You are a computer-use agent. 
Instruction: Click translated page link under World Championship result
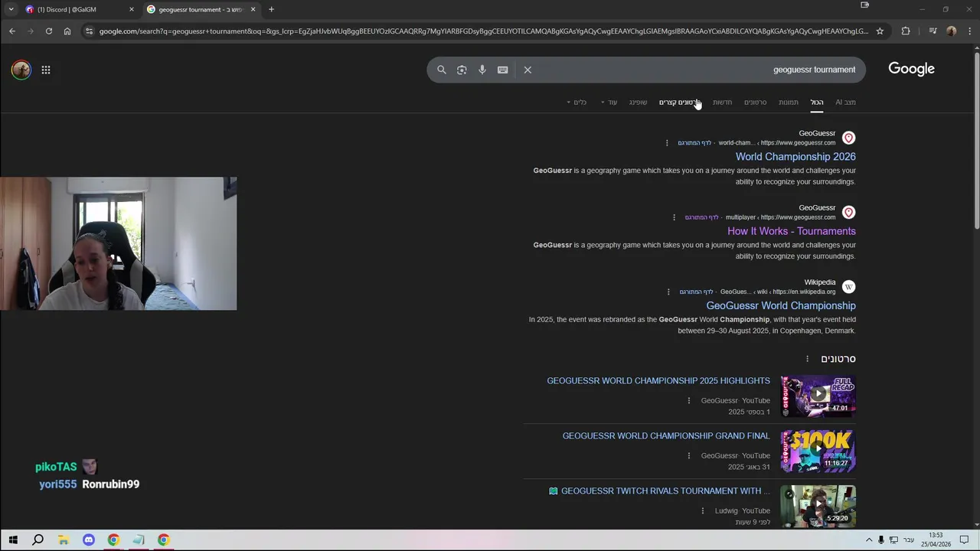694,143
